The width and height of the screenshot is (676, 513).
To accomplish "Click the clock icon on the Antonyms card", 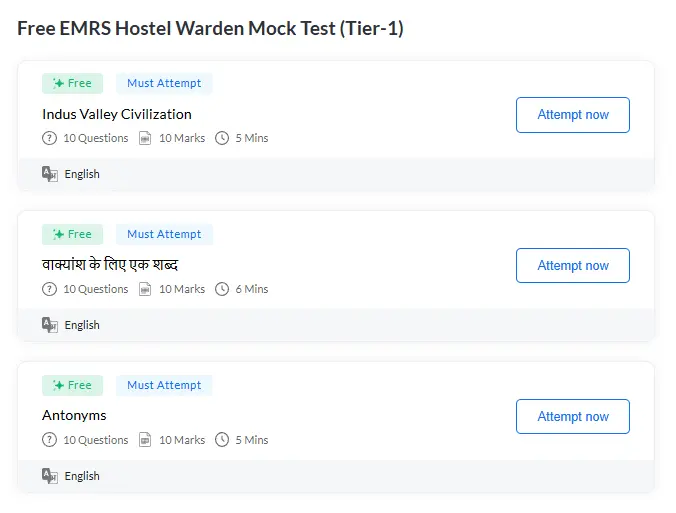I will click(x=222, y=440).
